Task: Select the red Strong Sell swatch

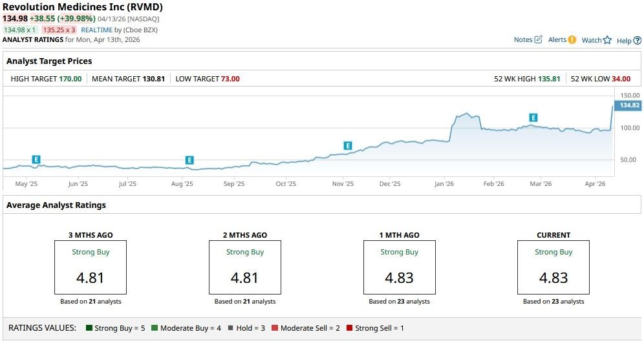Action: point(350,328)
